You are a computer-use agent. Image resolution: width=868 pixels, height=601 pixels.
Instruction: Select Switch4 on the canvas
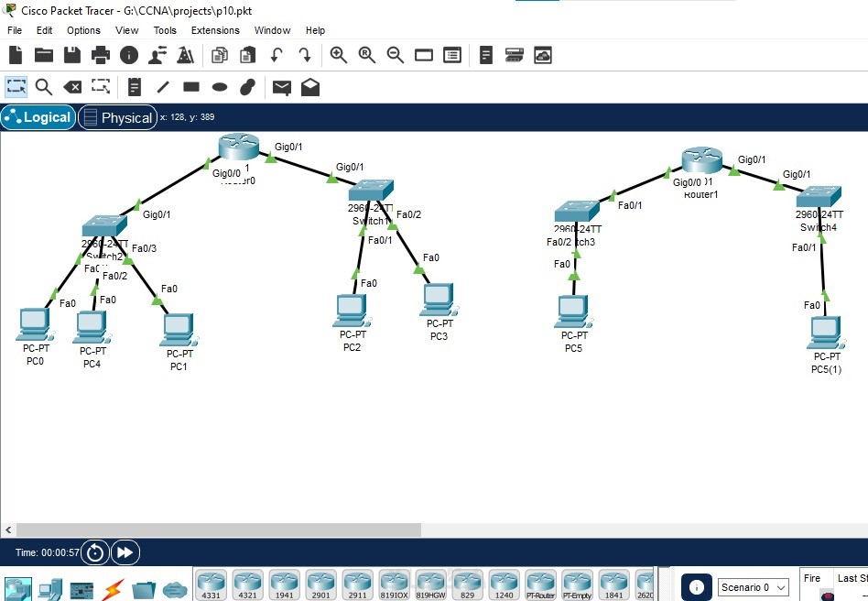pyautogui.click(x=819, y=197)
